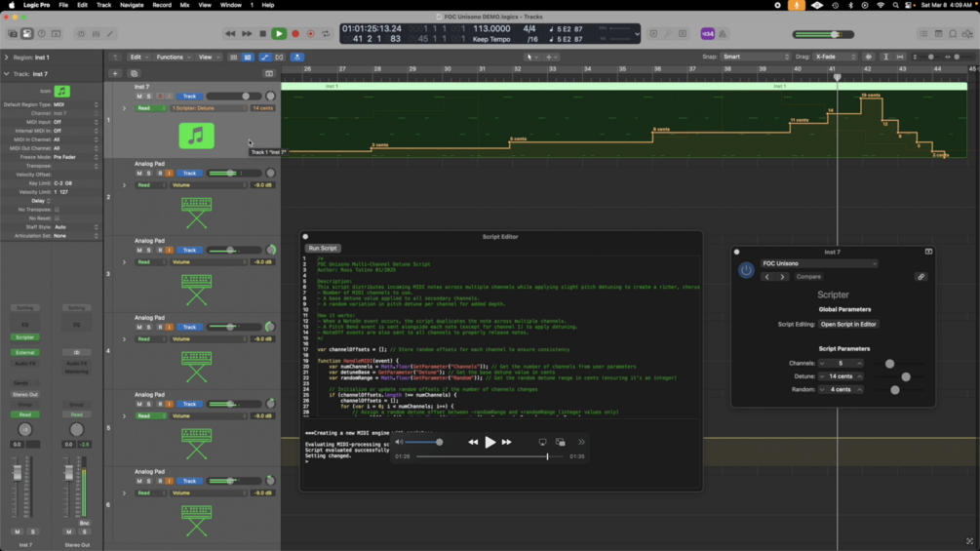Open the Mixer faders icon
This screenshot has width=980, height=551.
[x=96, y=34]
